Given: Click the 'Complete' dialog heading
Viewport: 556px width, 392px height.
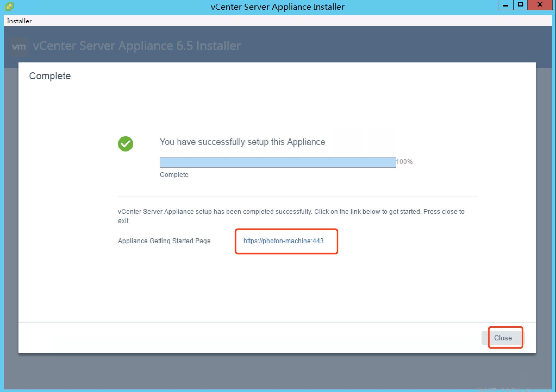Looking at the screenshot, I should (x=50, y=76).
